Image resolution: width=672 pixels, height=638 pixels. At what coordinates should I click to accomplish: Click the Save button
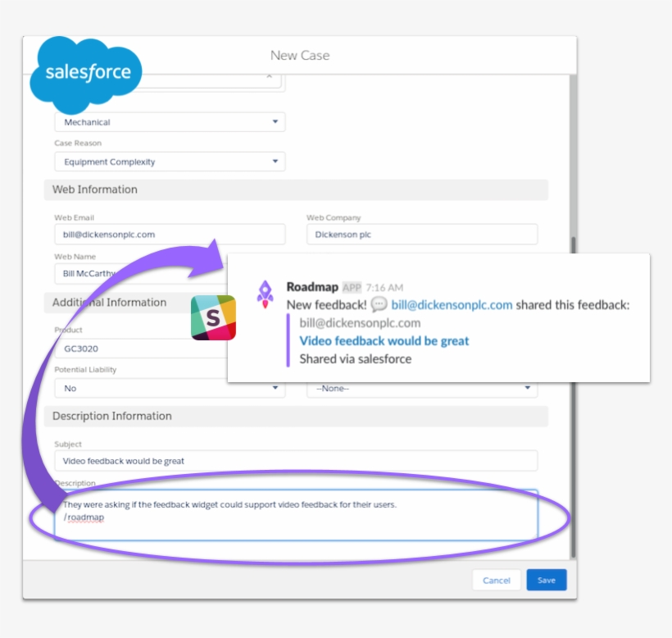pyautogui.click(x=546, y=580)
